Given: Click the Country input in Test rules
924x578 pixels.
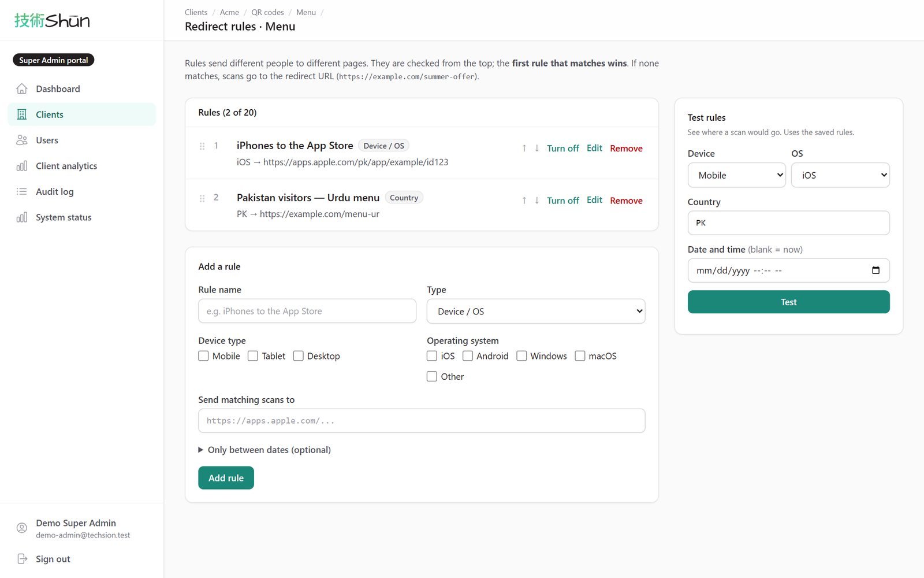Looking at the screenshot, I should (x=788, y=223).
